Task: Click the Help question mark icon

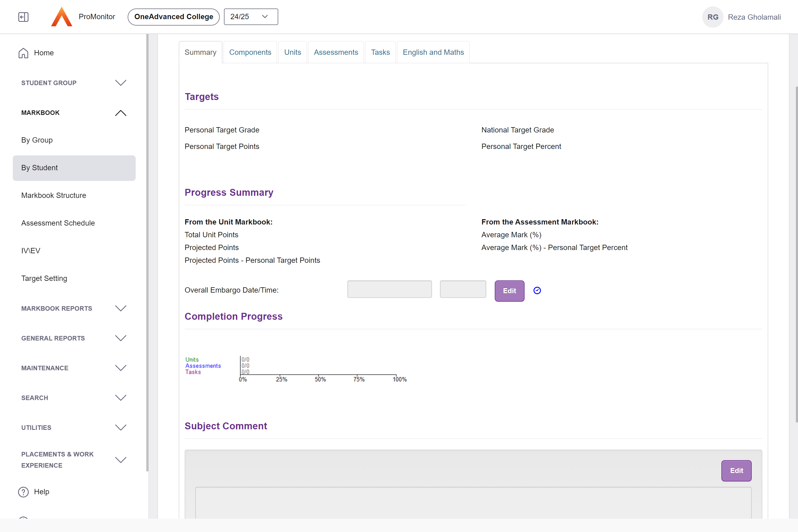Action: pyautogui.click(x=23, y=492)
